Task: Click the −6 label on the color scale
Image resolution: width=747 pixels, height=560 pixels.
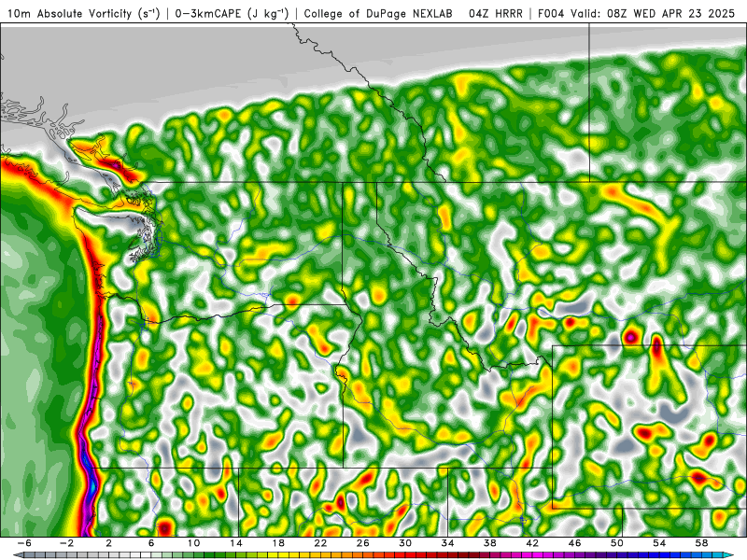Action: (x=25, y=543)
